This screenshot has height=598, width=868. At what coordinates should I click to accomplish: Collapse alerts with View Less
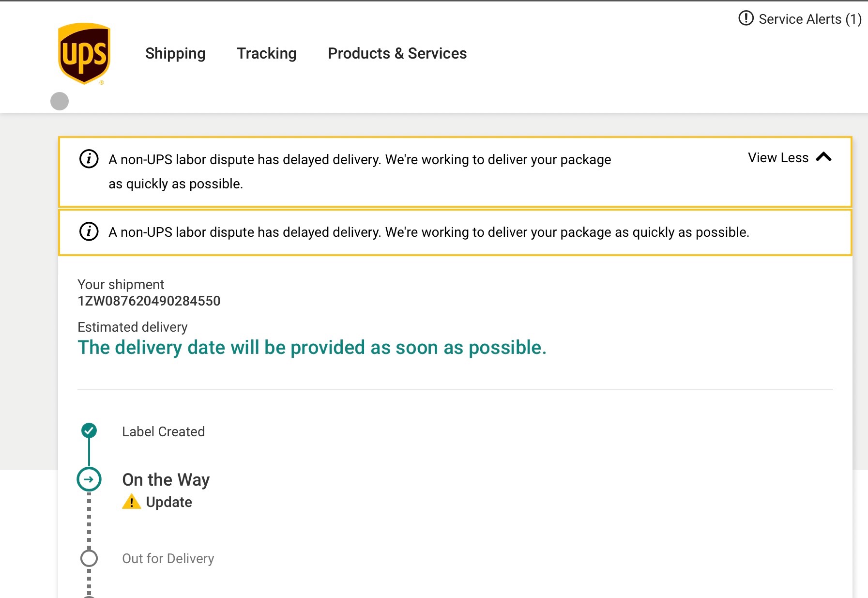[x=778, y=158]
